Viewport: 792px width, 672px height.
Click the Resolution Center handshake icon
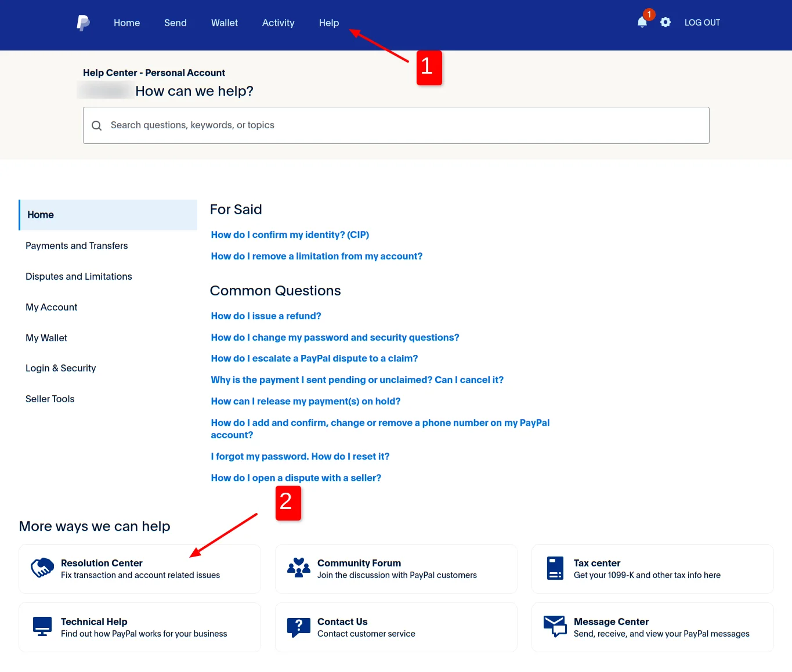[x=42, y=568]
